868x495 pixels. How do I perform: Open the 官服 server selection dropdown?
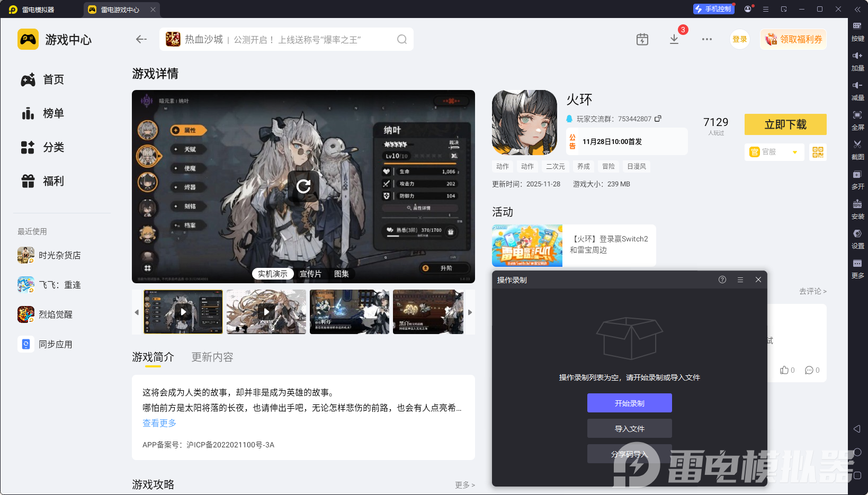tap(774, 152)
